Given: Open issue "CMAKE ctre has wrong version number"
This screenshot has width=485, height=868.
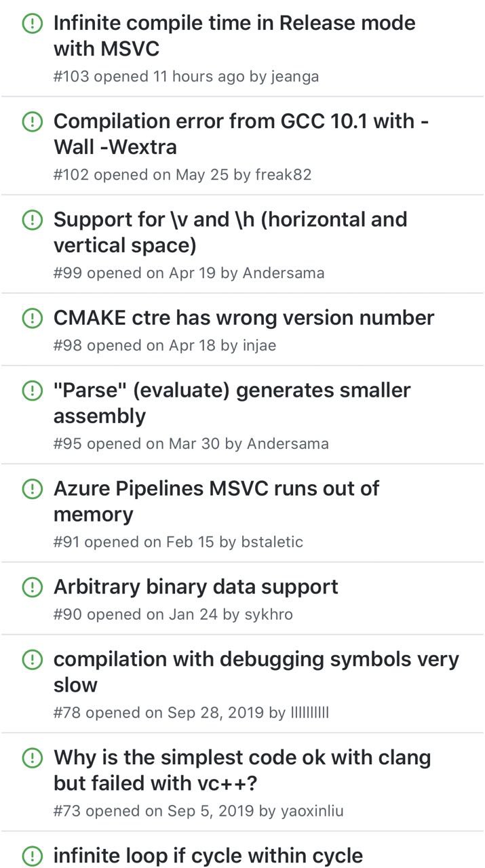Looking at the screenshot, I should [244, 317].
